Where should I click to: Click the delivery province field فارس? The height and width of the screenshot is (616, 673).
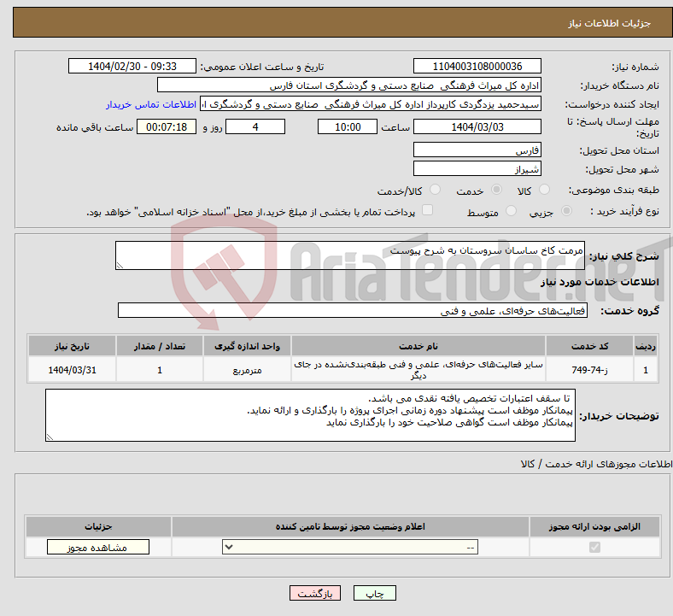click(477, 150)
